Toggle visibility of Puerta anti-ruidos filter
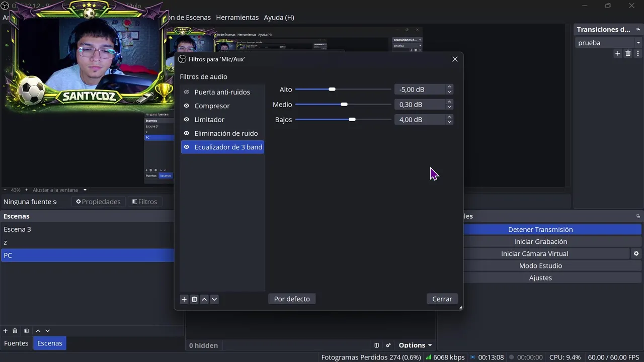 [x=187, y=92]
